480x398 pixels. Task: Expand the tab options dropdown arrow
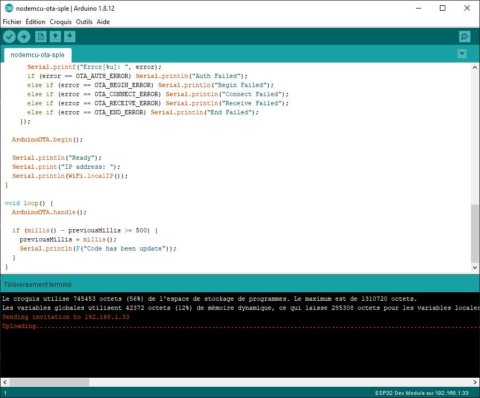click(x=462, y=54)
